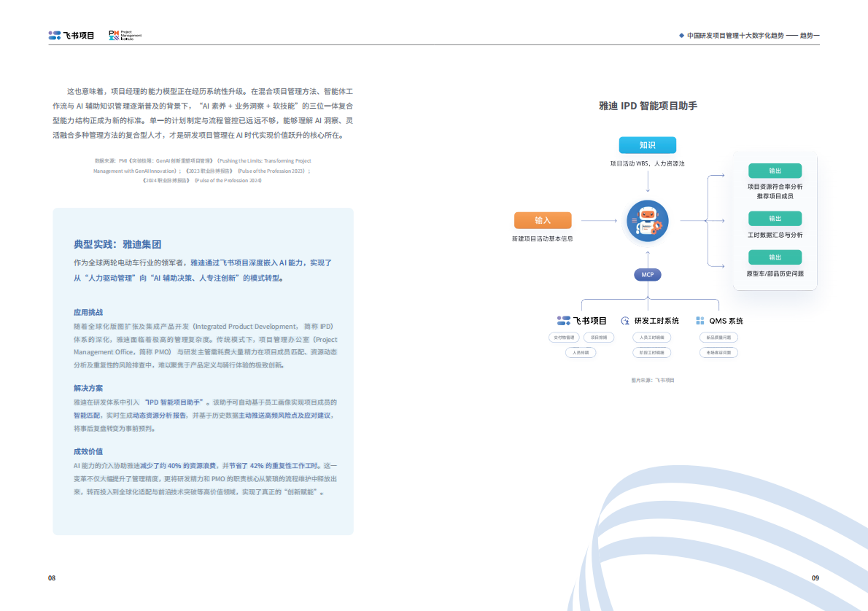Click the 输出 box above 项目资源符合率分析
The height and width of the screenshot is (611, 868).
775,171
